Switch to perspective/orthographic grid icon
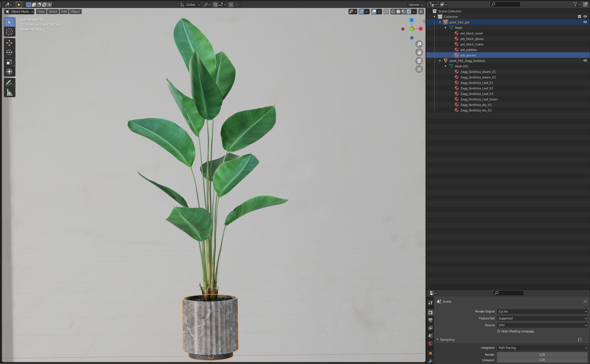 tap(419, 69)
